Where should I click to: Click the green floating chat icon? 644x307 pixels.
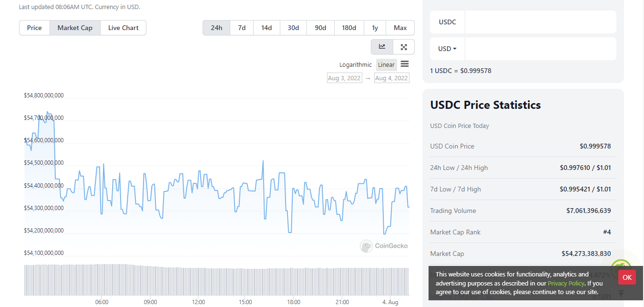[x=621, y=268]
